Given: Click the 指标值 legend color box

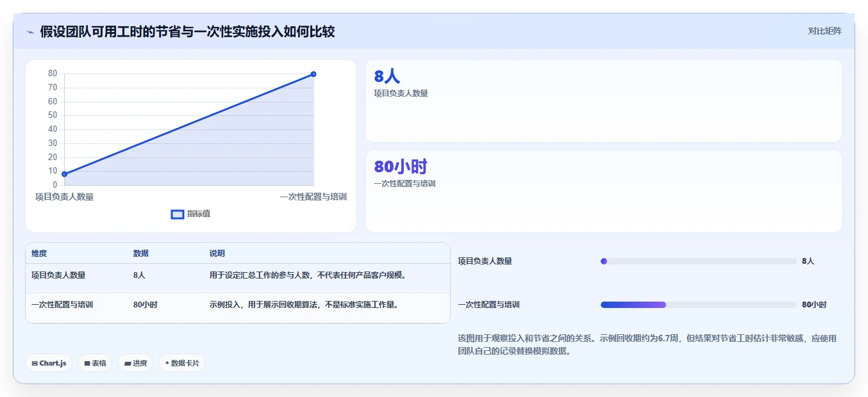Looking at the screenshot, I should [x=178, y=214].
